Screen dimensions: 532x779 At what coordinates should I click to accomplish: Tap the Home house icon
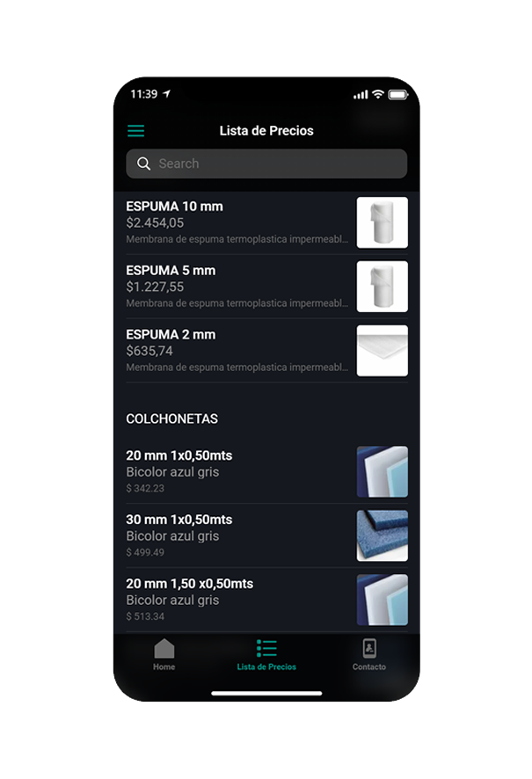[164, 648]
